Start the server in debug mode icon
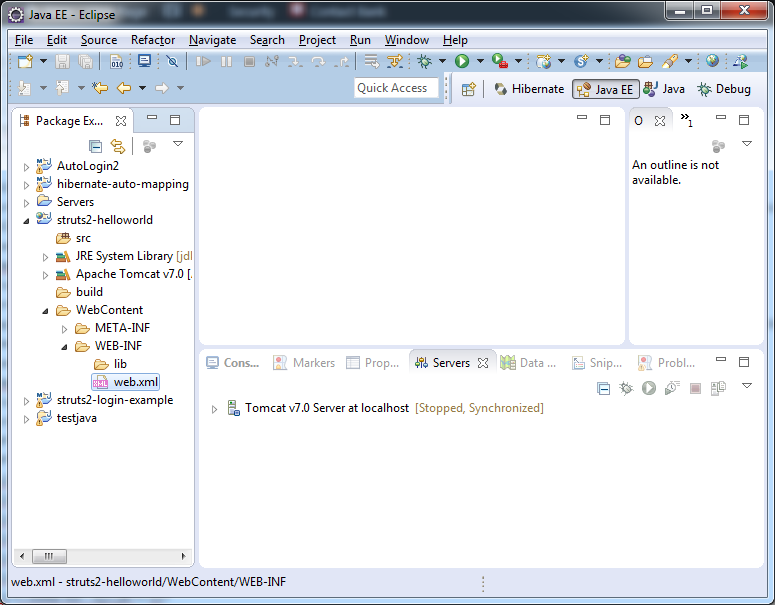775x605 pixels. 626,388
